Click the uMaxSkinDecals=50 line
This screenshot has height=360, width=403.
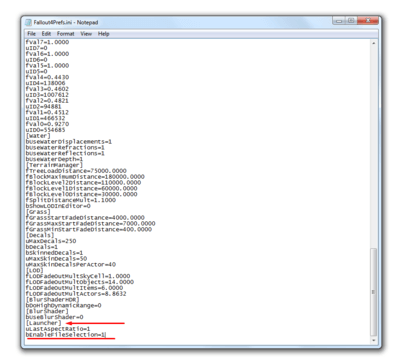pyautogui.click(x=56, y=259)
